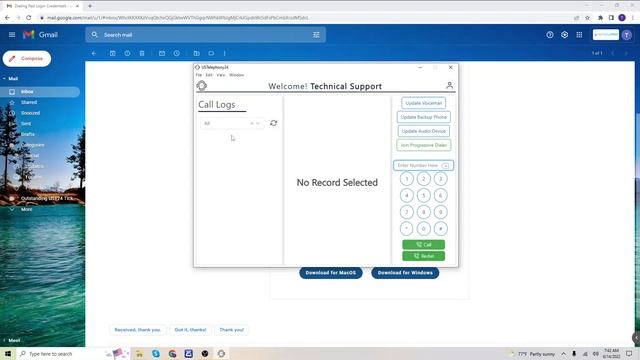Open Windows Start menu
Viewport: 640px width, 360px height.
8,353
